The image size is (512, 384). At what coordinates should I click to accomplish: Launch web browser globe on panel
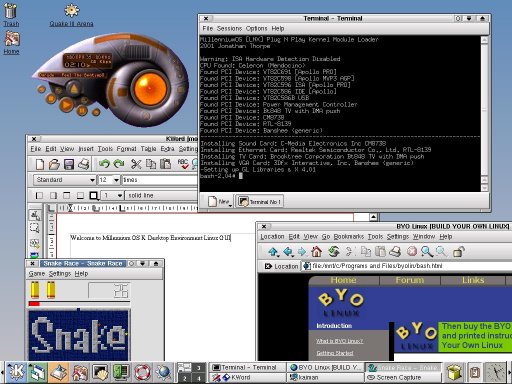(x=164, y=372)
